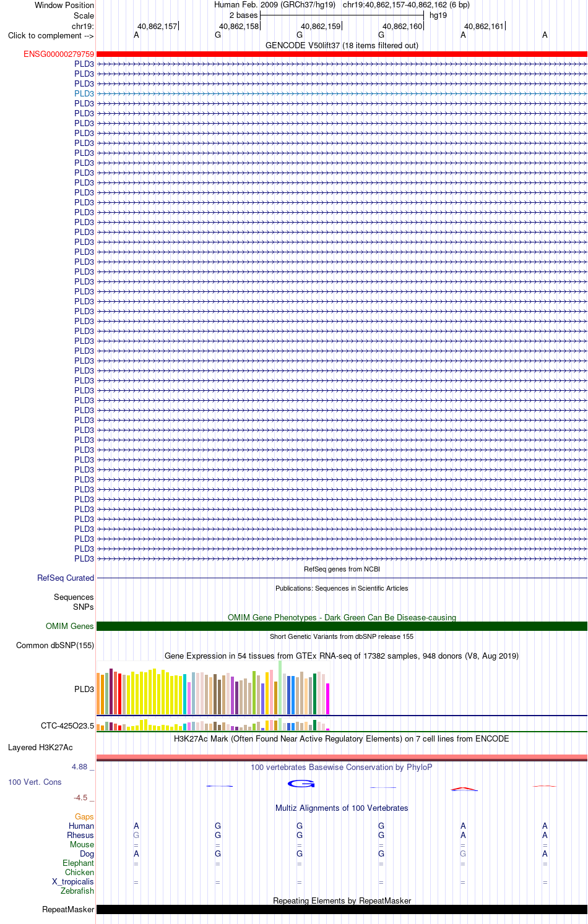Click the Zebrafish species row label

click(77, 891)
